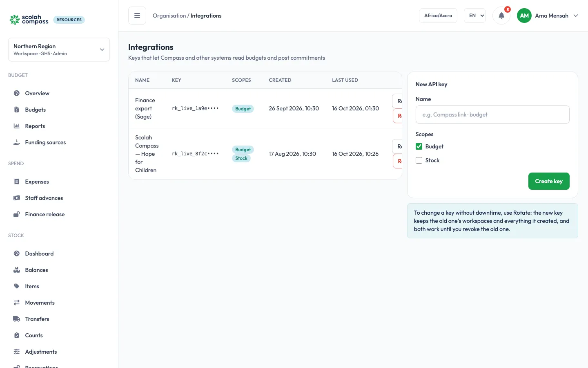Open the Overview sidebar icon
The image size is (588, 368).
[x=17, y=93]
